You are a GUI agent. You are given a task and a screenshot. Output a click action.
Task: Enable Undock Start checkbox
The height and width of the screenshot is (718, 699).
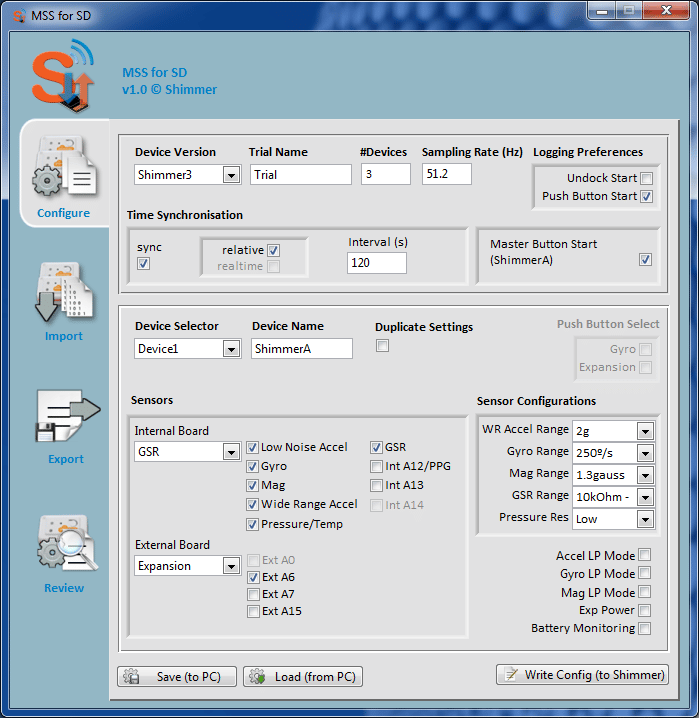[x=646, y=178]
